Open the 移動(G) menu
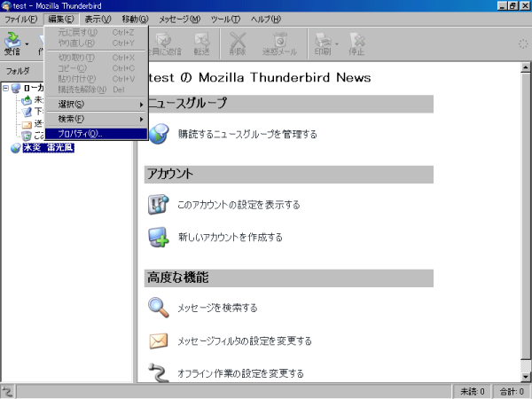This screenshot has width=532, height=399. point(135,19)
